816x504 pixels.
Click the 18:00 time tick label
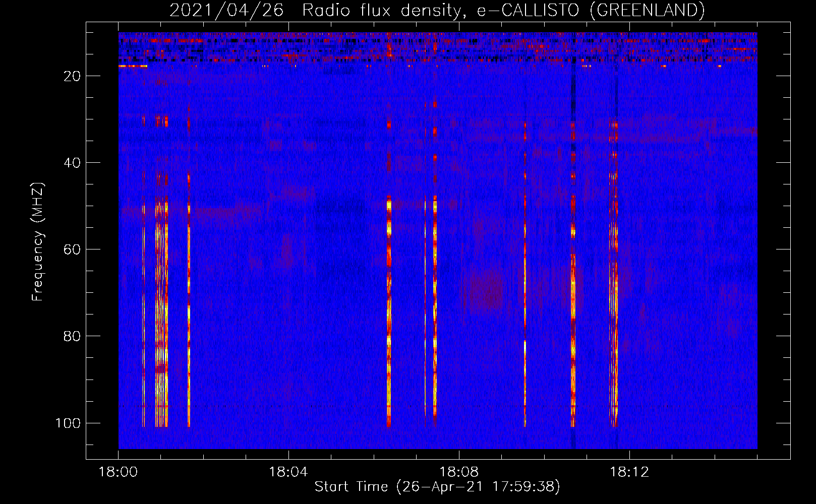tap(118, 472)
